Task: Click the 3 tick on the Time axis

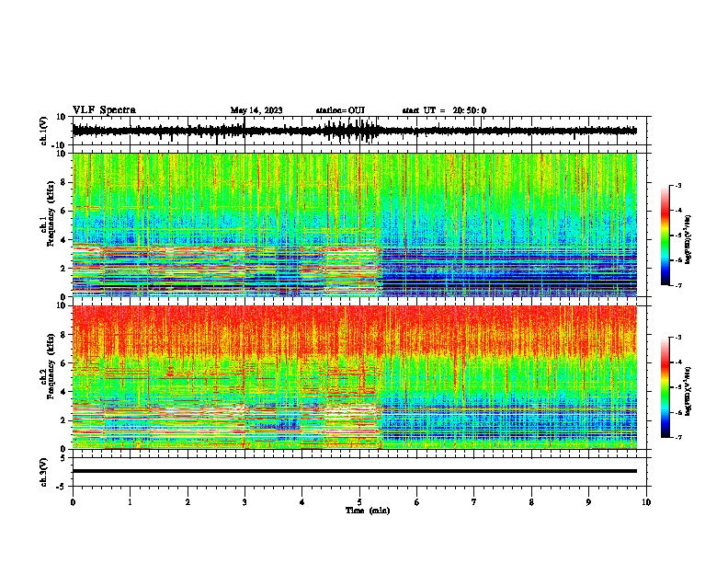Action: pyautogui.click(x=245, y=502)
